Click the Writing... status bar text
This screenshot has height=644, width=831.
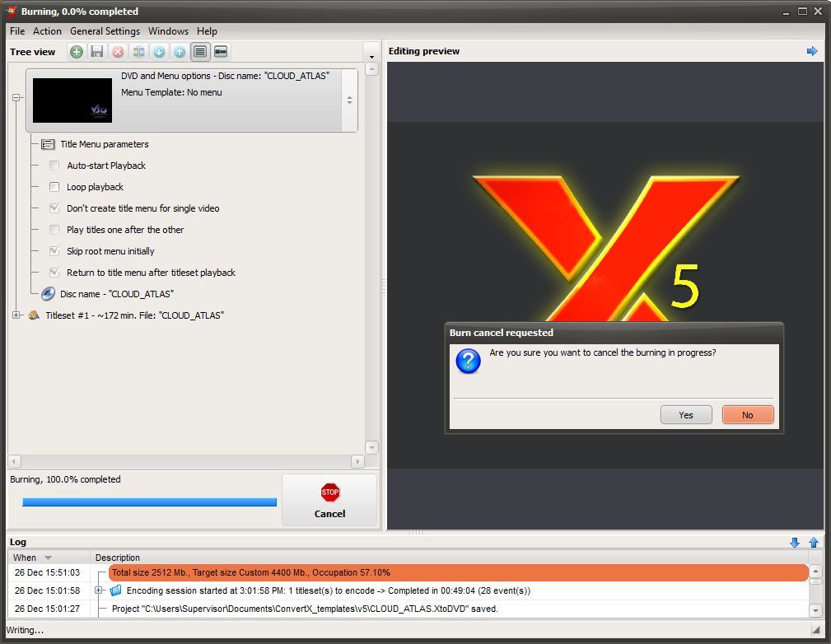(25, 630)
